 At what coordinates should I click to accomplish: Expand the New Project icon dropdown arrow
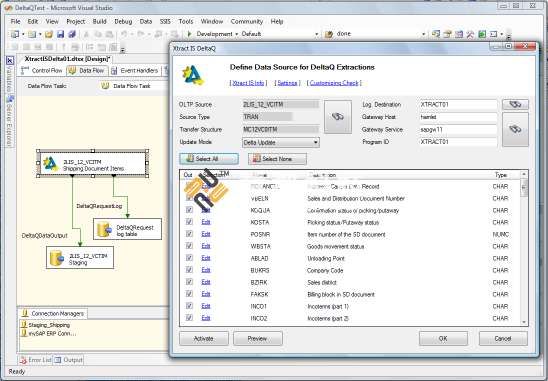click(23, 34)
